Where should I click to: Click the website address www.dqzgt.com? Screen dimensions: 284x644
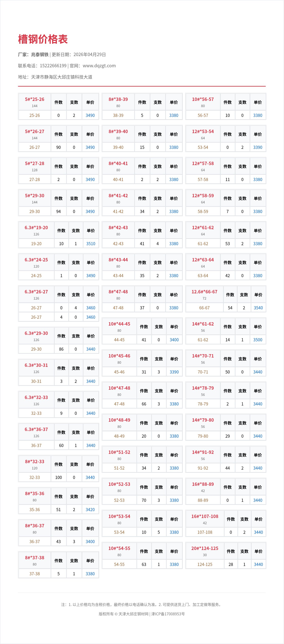(x=99, y=66)
